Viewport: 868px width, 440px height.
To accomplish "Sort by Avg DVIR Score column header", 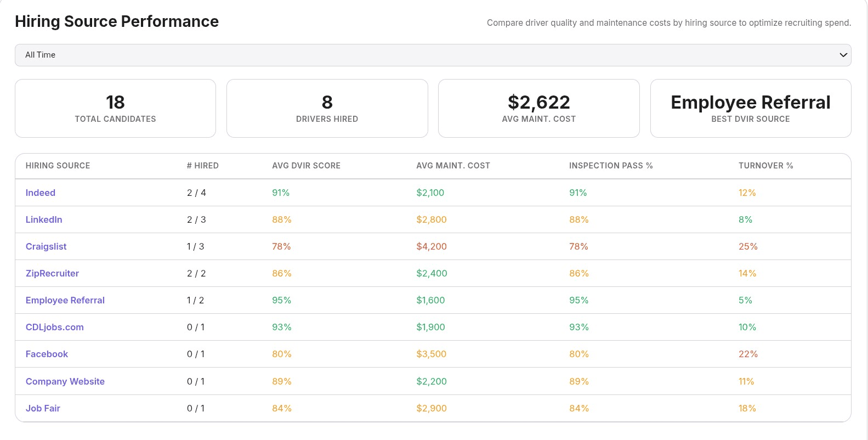I will point(306,166).
